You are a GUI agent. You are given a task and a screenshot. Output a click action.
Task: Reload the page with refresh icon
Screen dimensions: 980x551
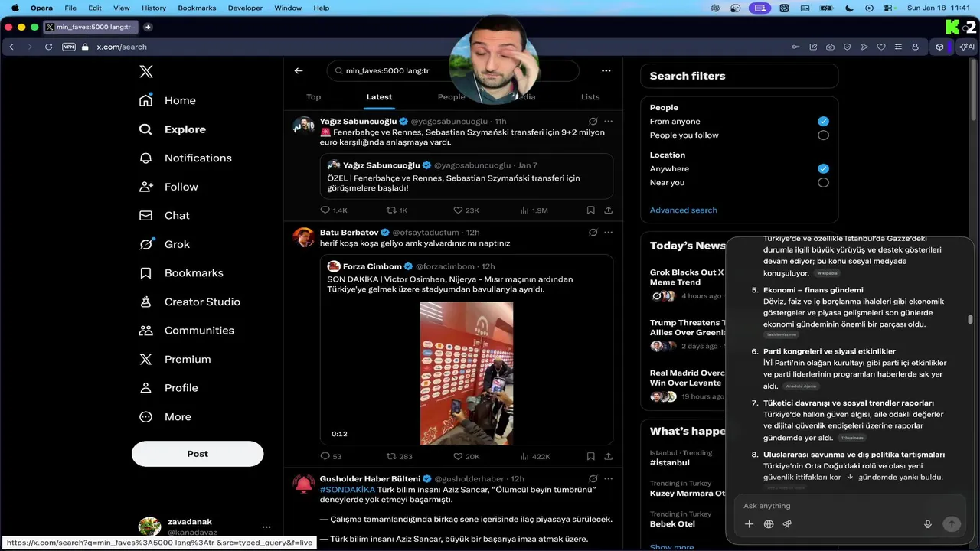tap(48, 47)
